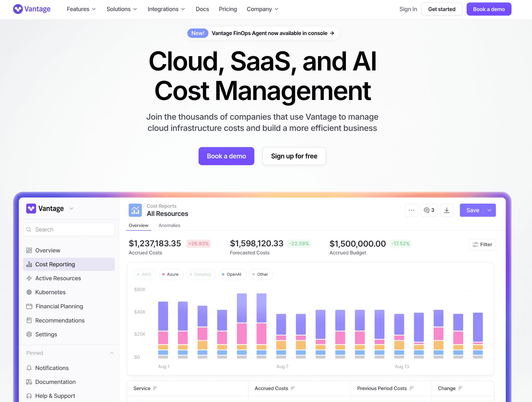Click the Filter button
Screen dimensions: 532x402
[x=482, y=244]
